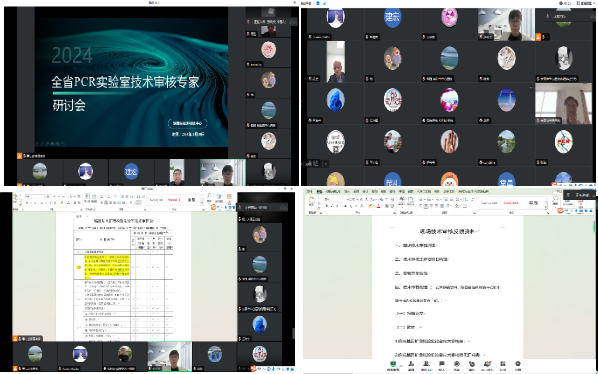Open the font name dropdown in bottom-left Word

[35, 196]
